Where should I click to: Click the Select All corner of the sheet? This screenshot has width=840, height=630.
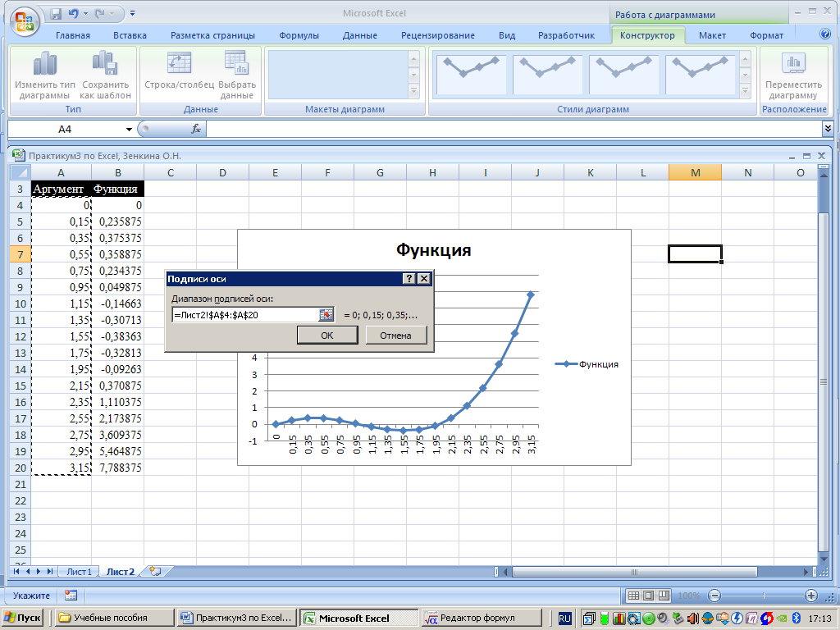pyautogui.click(x=21, y=172)
